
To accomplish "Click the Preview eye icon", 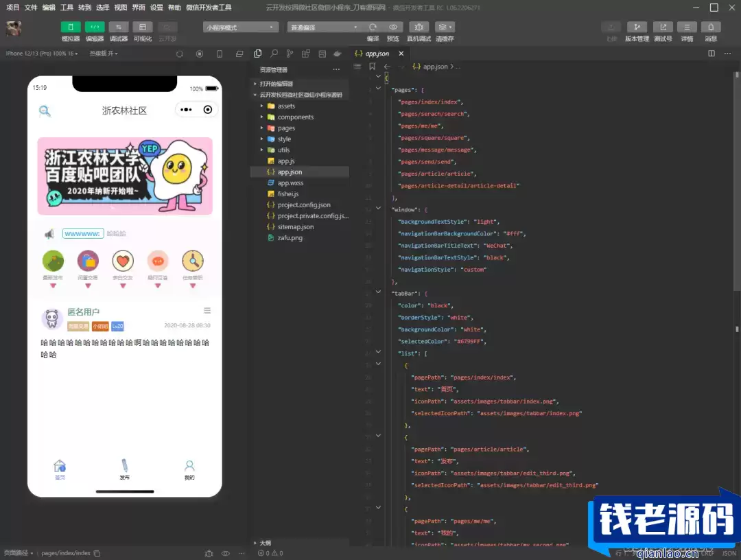I will tap(392, 27).
